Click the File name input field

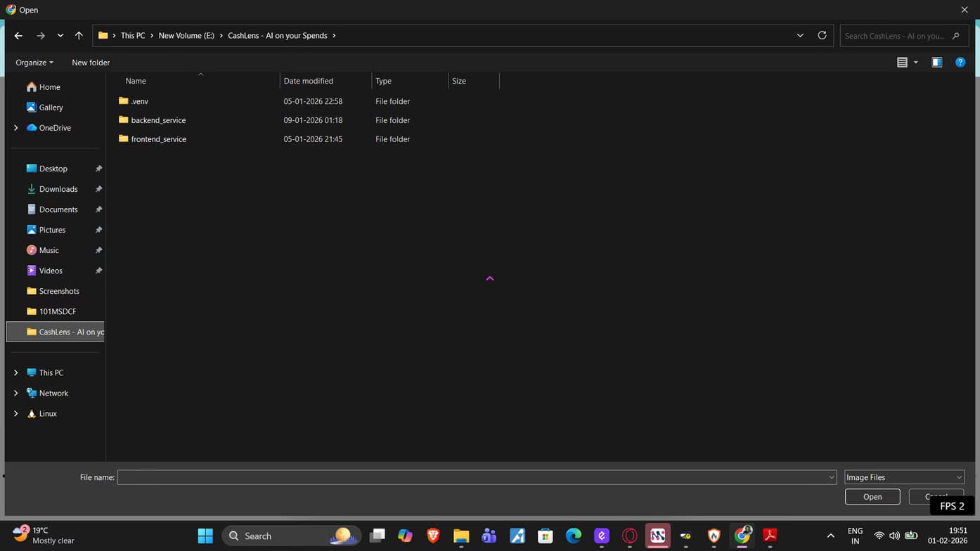(x=471, y=477)
